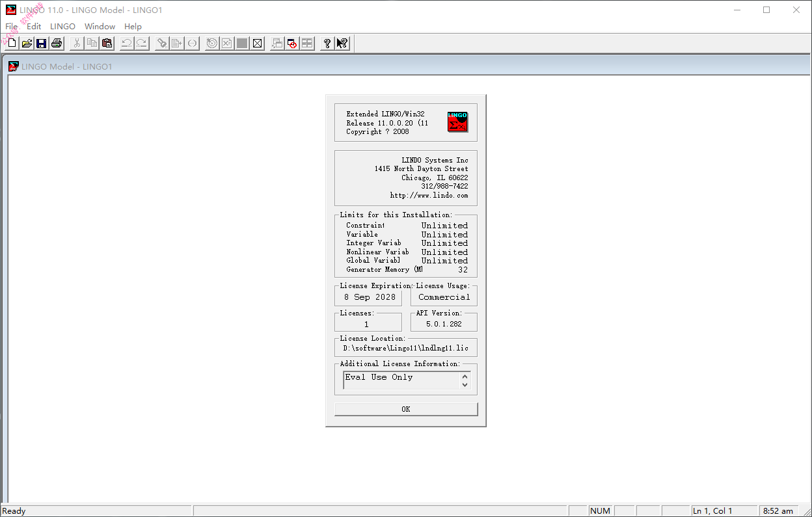Click the phone number 312/988-7422

pyautogui.click(x=444, y=187)
